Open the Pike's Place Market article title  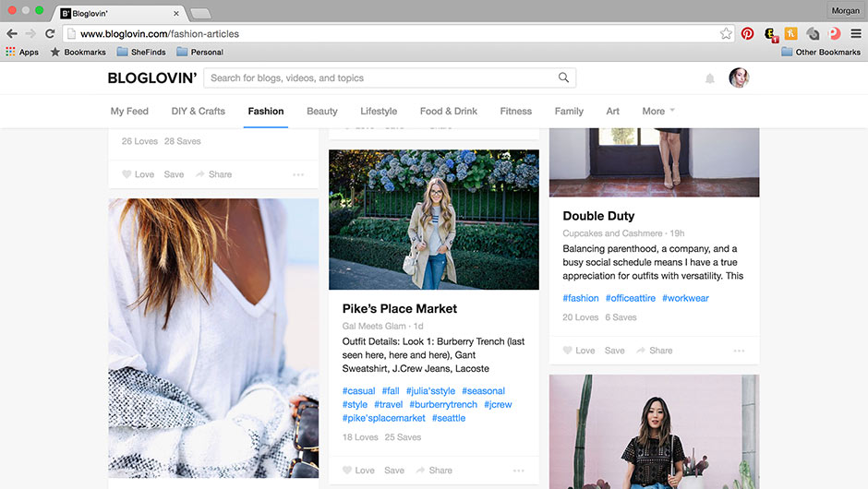pos(400,309)
